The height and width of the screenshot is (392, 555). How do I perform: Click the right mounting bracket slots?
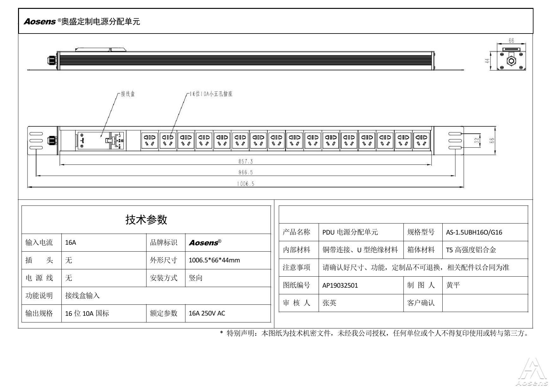455,141
